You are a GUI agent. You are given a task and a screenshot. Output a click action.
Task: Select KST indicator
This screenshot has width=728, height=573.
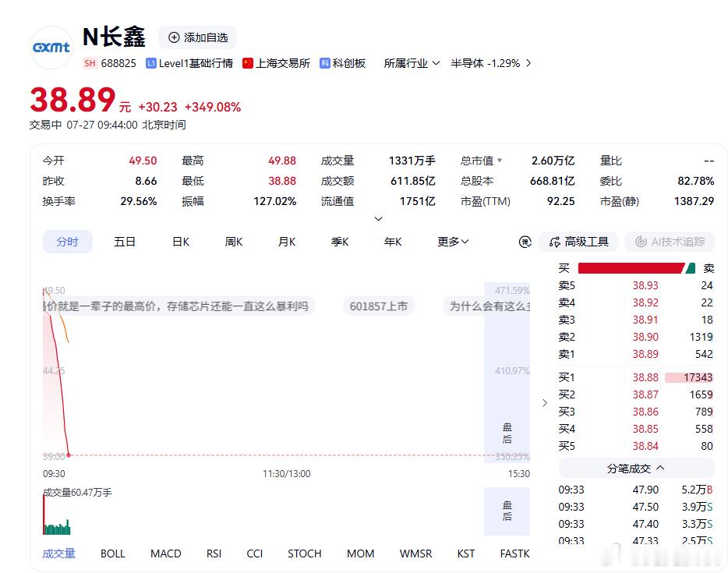click(x=465, y=554)
